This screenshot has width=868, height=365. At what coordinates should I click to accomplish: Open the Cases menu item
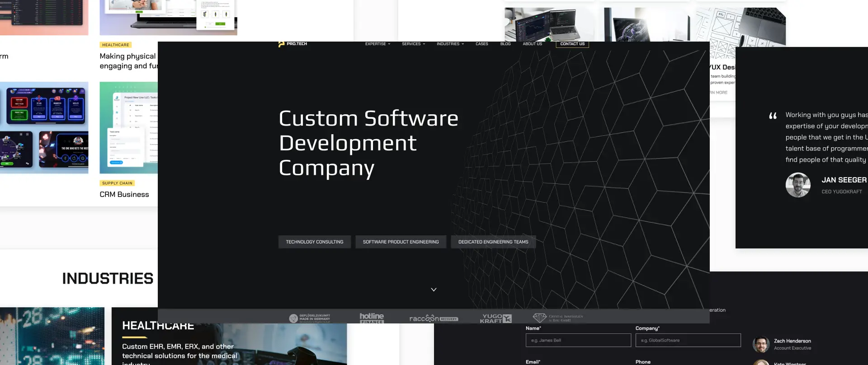click(x=481, y=44)
